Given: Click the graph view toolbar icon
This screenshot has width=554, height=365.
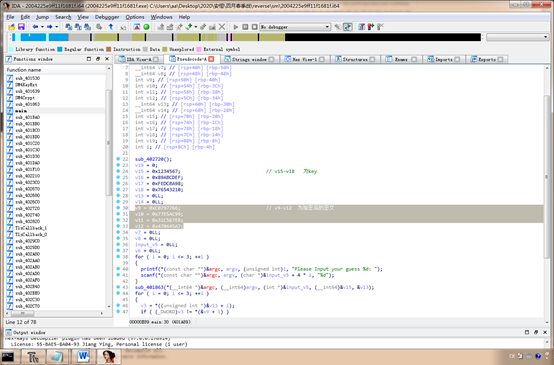Looking at the screenshot, I should [x=137, y=27].
